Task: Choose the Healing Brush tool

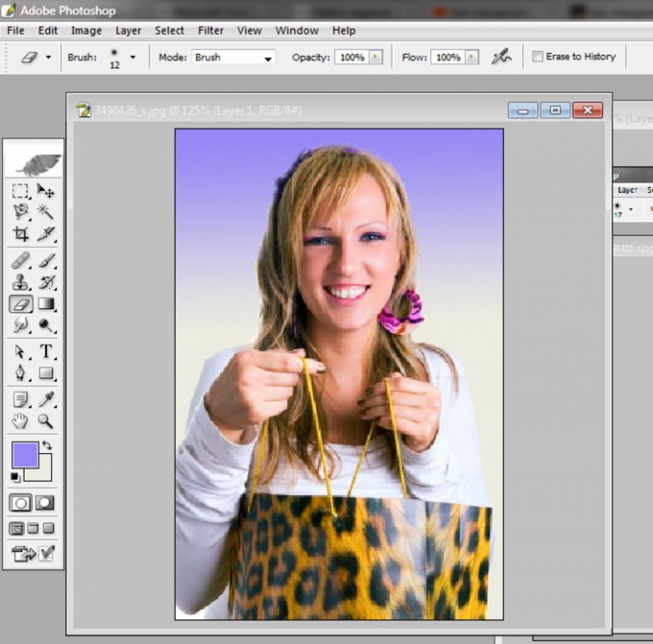Action: [x=20, y=261]
